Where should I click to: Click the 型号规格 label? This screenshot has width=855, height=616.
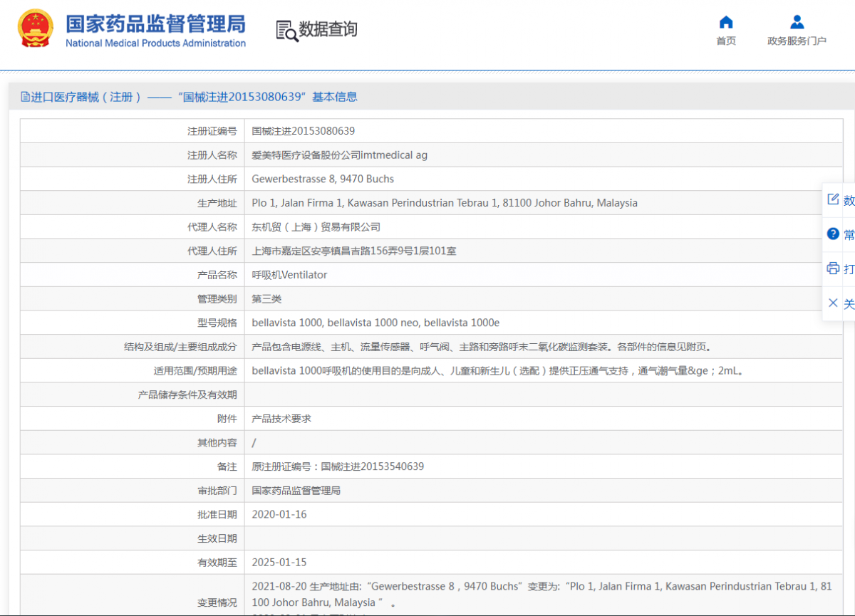pyautogui.click(x=217, y=323)
